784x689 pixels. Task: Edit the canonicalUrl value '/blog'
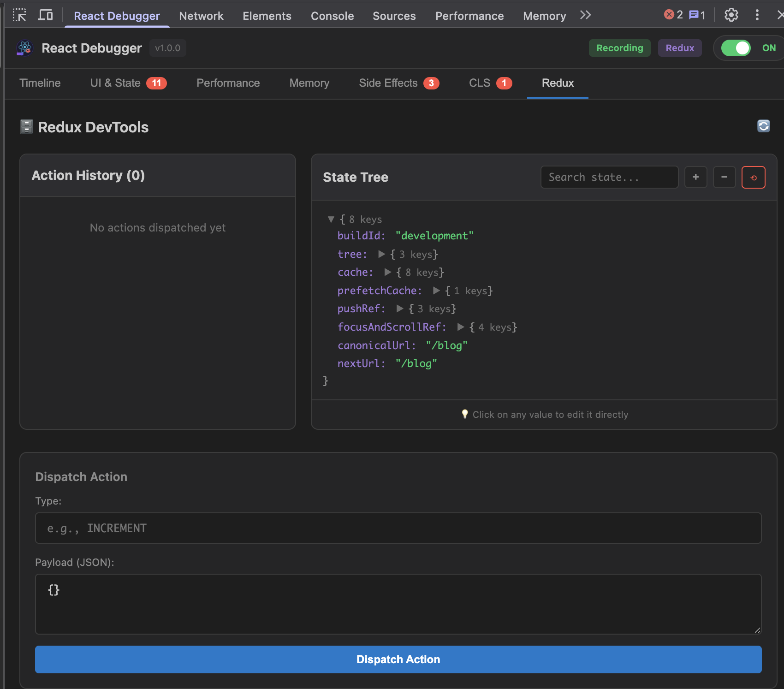[447, 345]
